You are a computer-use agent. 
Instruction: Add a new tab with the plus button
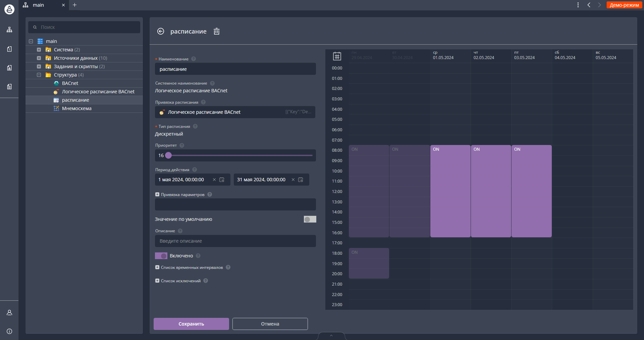[x=75, y=5]
